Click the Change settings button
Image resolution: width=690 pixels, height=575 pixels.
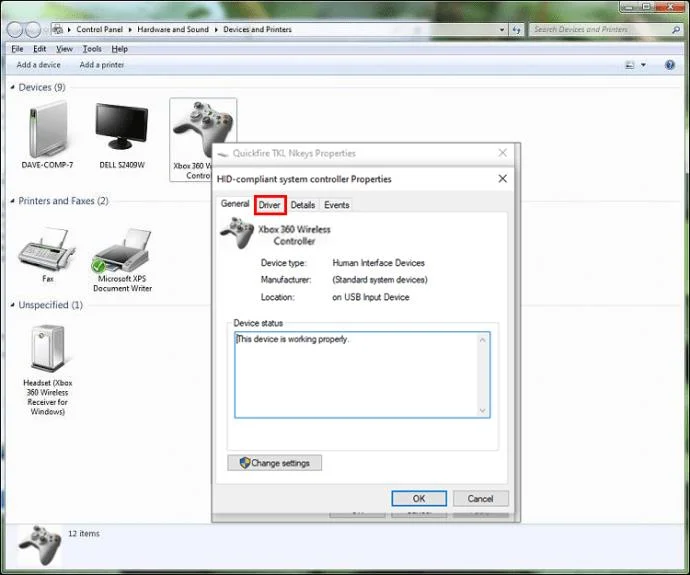click(275, 463)
